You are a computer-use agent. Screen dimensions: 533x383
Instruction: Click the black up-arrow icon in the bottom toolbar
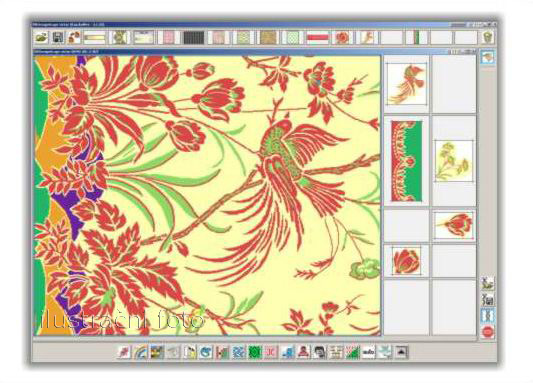tap(401, 352)
